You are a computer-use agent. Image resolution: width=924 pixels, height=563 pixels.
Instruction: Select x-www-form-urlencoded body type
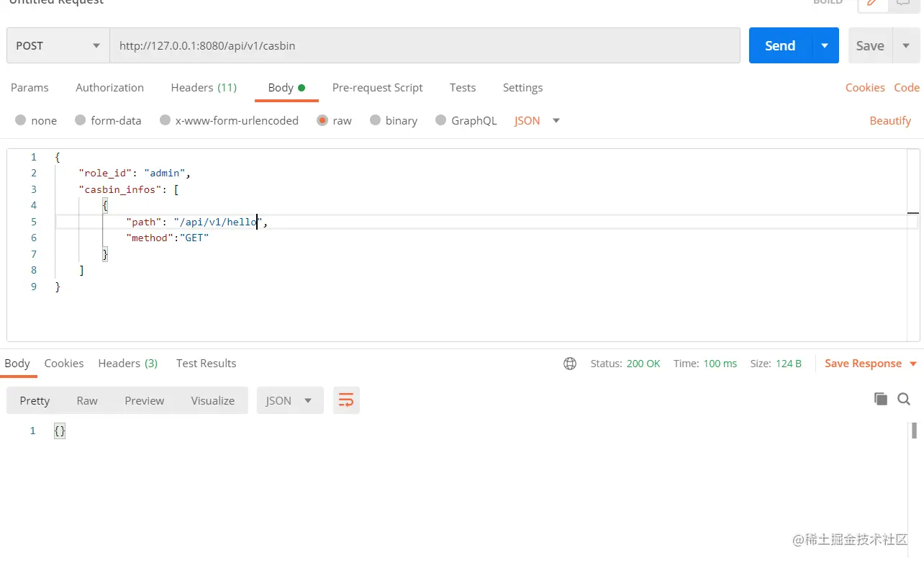click(x=229, y=120)
